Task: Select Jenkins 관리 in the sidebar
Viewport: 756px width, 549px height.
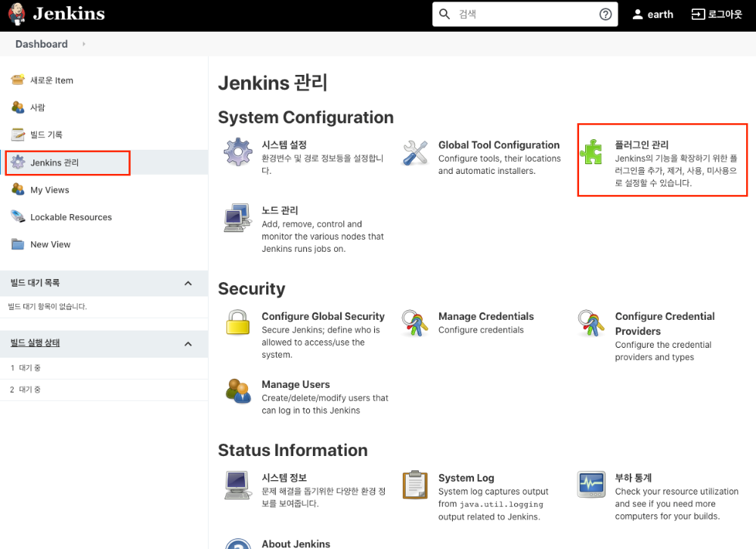Action: pos(54,162)
